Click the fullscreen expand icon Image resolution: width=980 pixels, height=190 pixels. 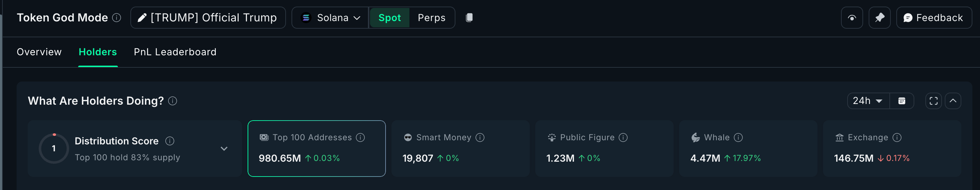pyautogui.click(x=933, y=101)
